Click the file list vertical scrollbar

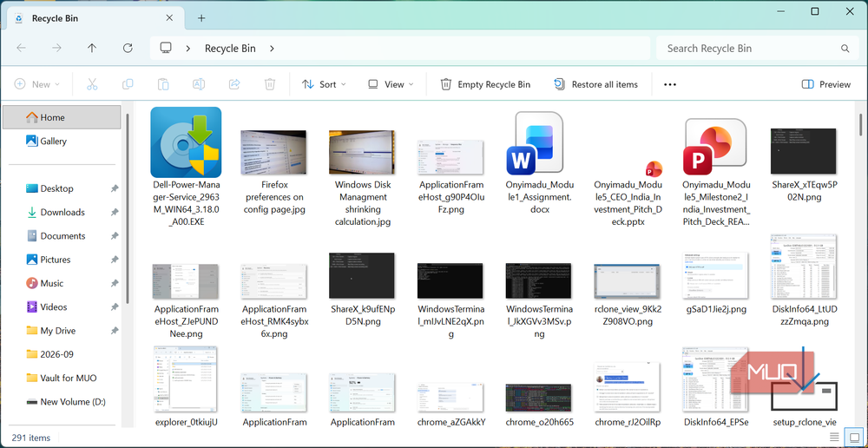tap(861, 266)
